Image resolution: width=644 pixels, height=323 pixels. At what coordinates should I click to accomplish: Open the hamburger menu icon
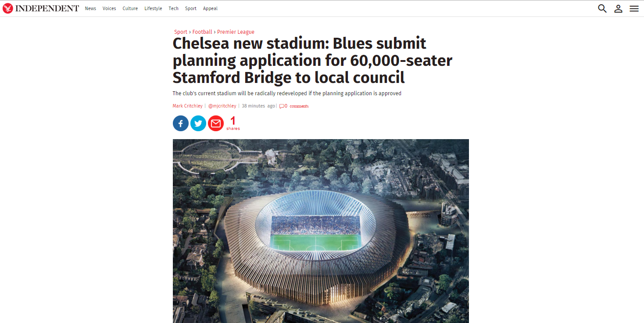coord(634,8)
